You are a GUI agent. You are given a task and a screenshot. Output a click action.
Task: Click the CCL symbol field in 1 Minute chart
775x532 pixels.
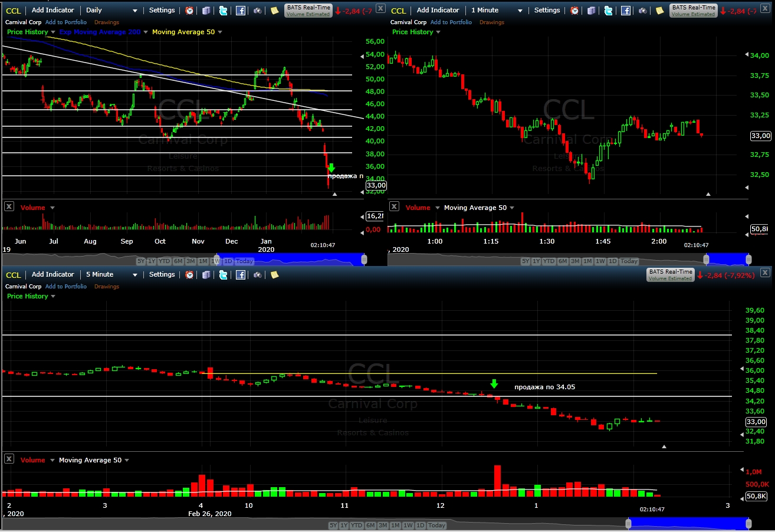click(399, 11)
